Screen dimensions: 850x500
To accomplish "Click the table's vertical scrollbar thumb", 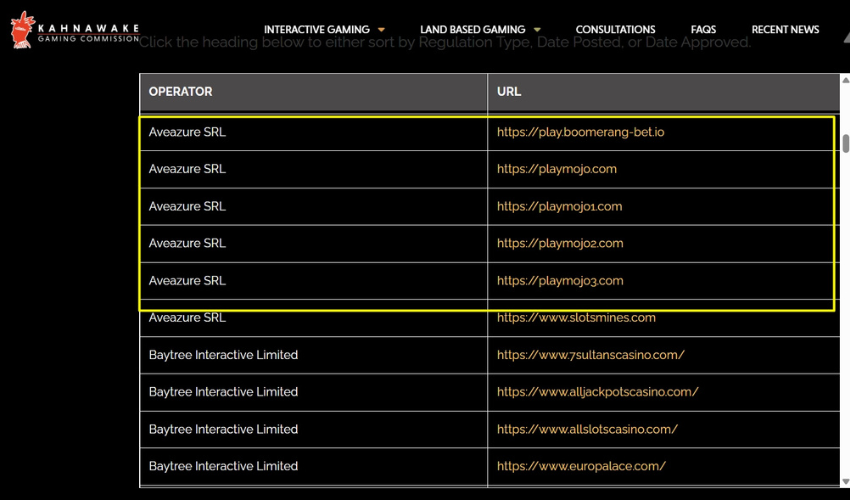I will pyautogui.click(x=846, y=143).
